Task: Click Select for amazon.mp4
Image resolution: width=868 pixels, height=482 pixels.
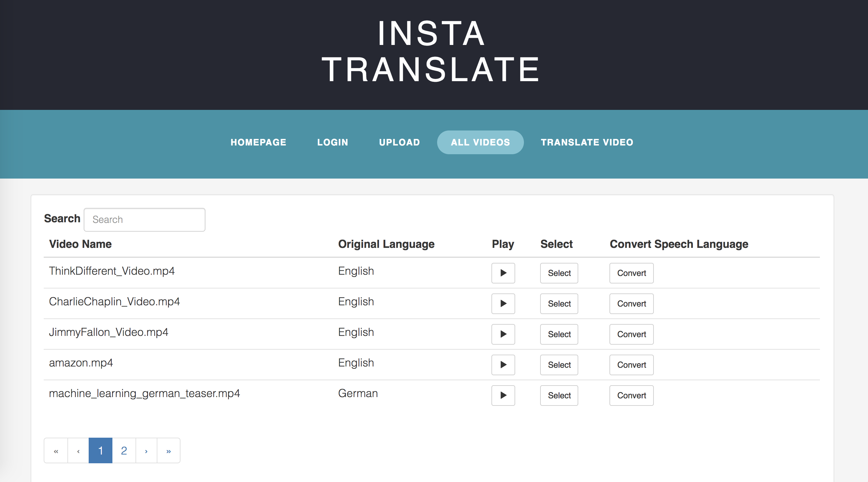Action: tap(559, 365)
